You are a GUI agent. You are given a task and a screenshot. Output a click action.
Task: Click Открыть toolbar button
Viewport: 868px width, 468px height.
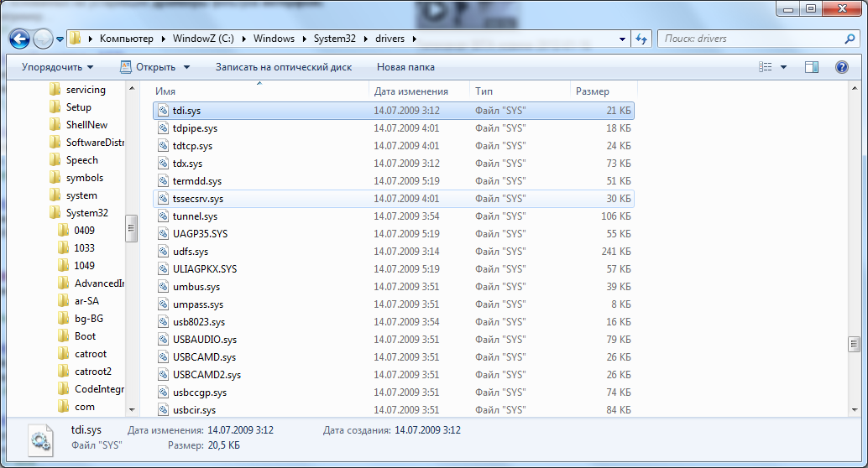coord(148,67)
